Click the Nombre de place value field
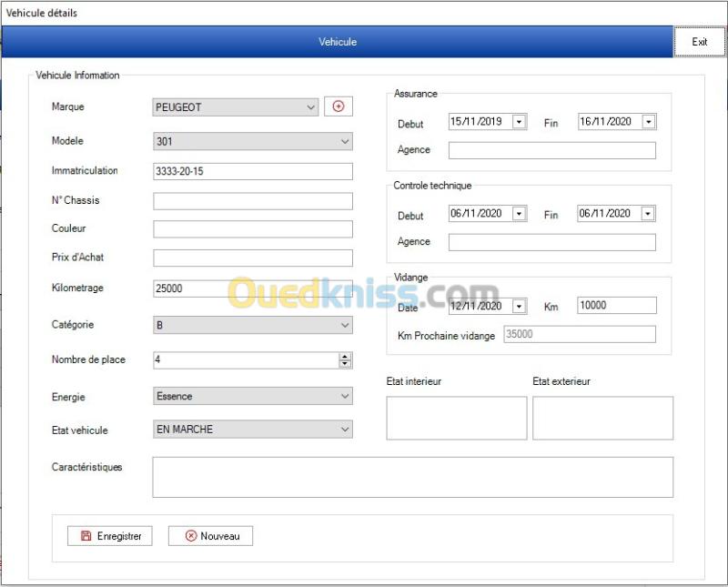 click(x=246, y=359)
